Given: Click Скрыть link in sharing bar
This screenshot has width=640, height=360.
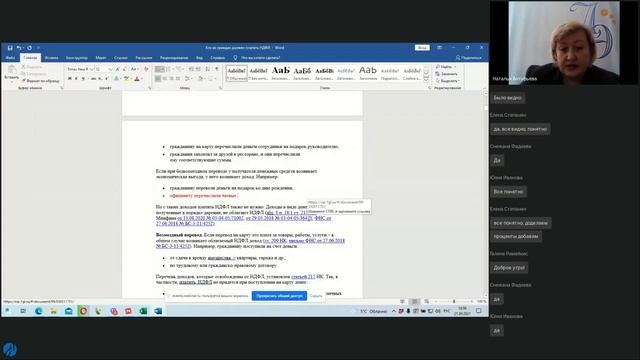Looking at the screenshot, I should coord(316,296).
